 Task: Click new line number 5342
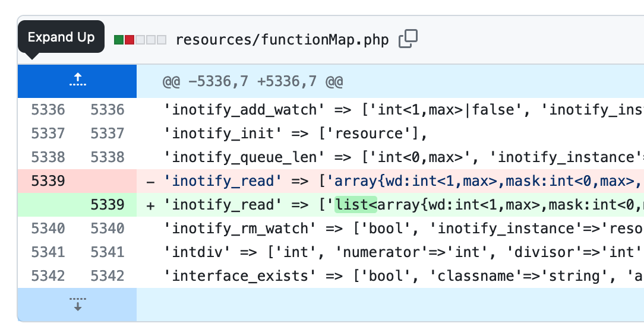coord(107,275)
